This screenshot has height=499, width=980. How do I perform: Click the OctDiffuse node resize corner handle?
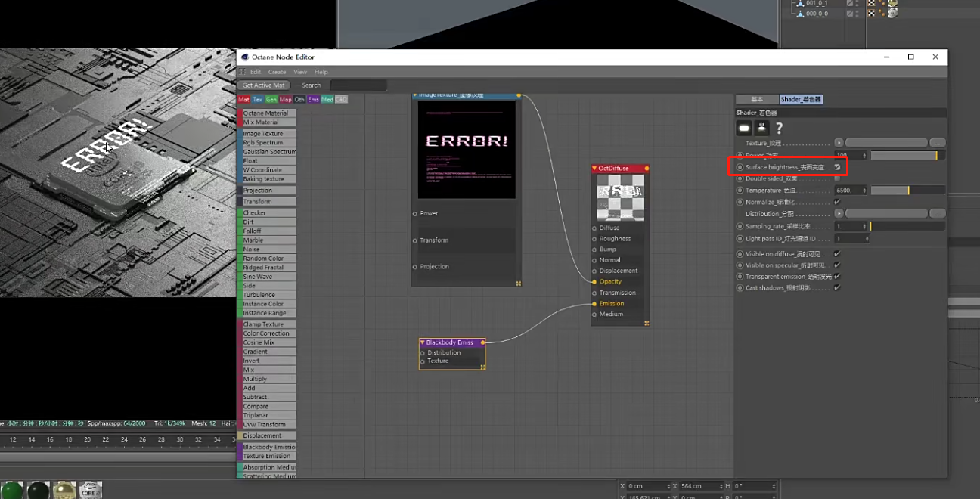point(647,323)
